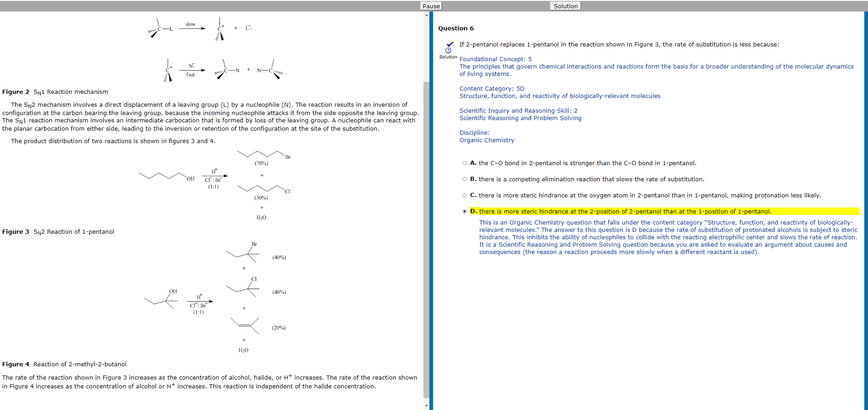Click the 'Question 6' heading

(x=456, y=29)
